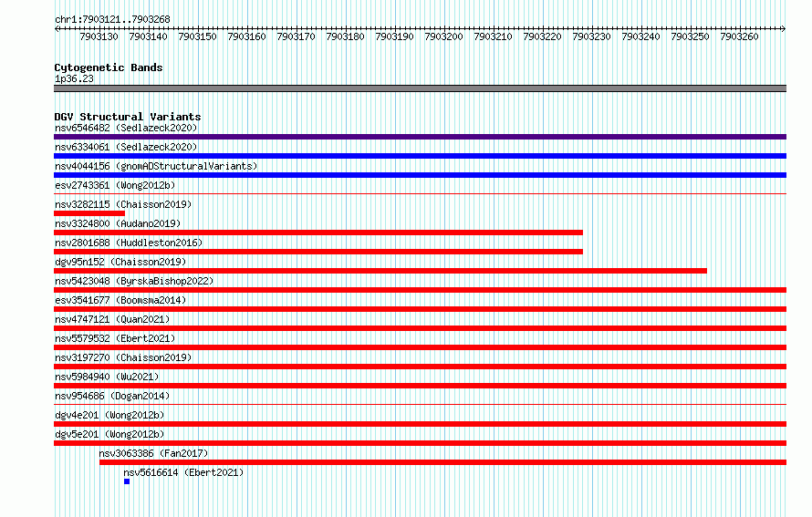
Task: Open the dgv95n152 (Chaisson2019) label
Action: coord(120,262)
